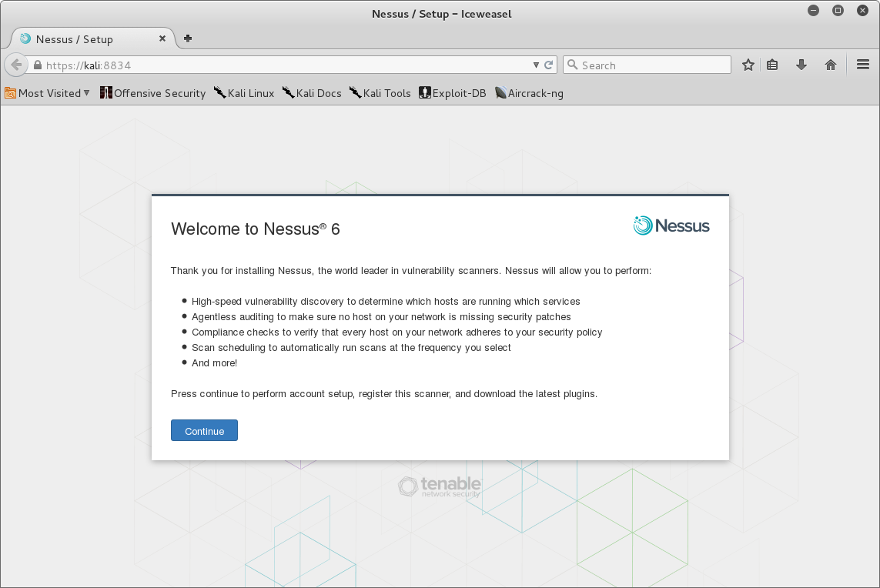Open a new tab with the plus button
The height and width of the screenshot is (588, 880).
188,38
